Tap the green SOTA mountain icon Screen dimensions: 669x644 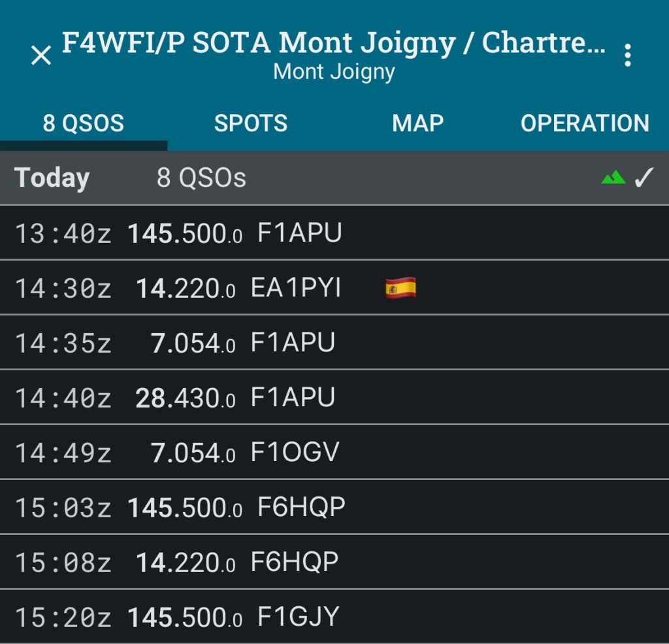pyautogui.click(x=613, y=177)
